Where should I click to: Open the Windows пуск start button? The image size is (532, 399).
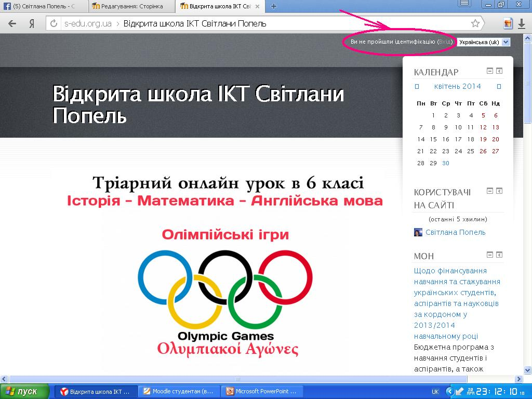pos(24,392)
